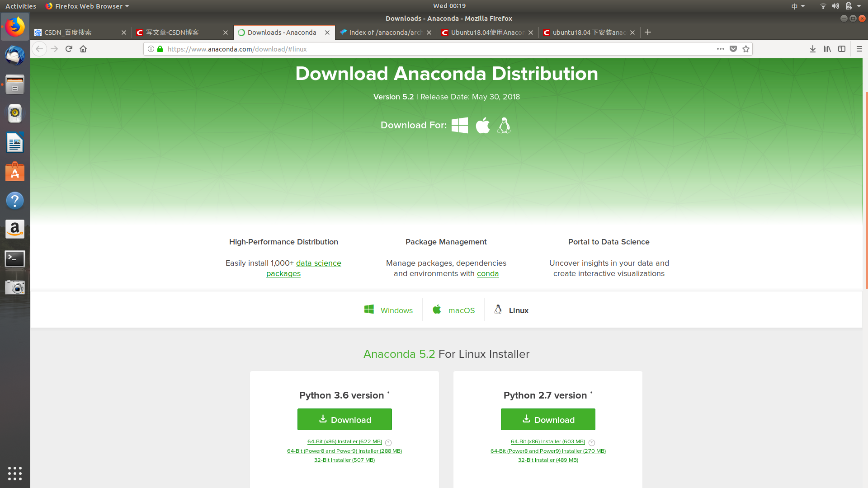
Task: Click the bookmark star icon in address bar
Action: (746, 49)
